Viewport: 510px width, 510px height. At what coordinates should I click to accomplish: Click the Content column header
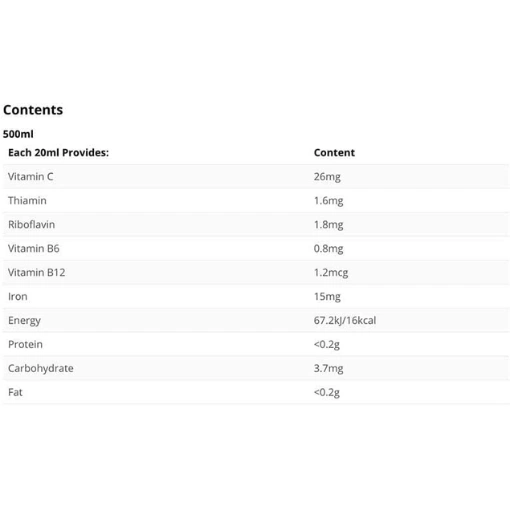point(334,153)
